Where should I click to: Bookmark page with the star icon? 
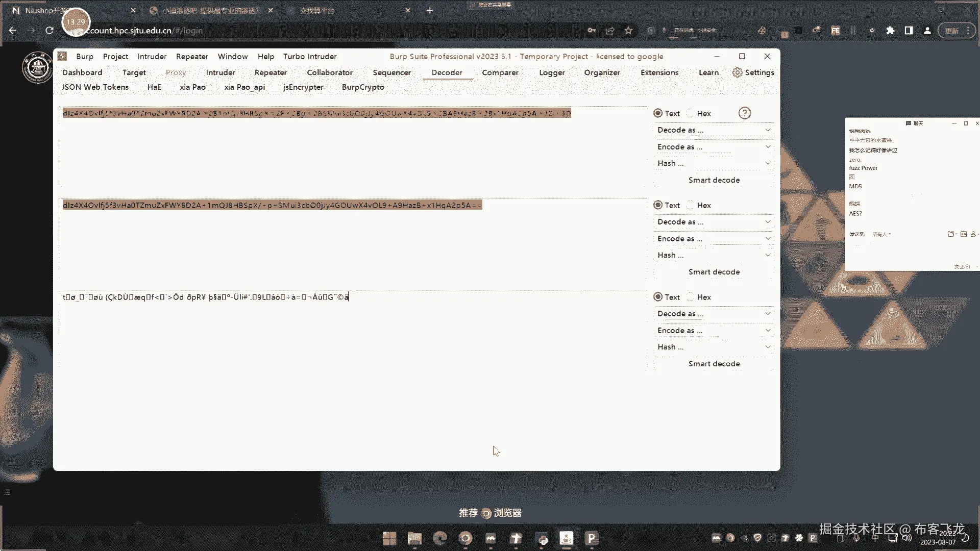point(628,31)
